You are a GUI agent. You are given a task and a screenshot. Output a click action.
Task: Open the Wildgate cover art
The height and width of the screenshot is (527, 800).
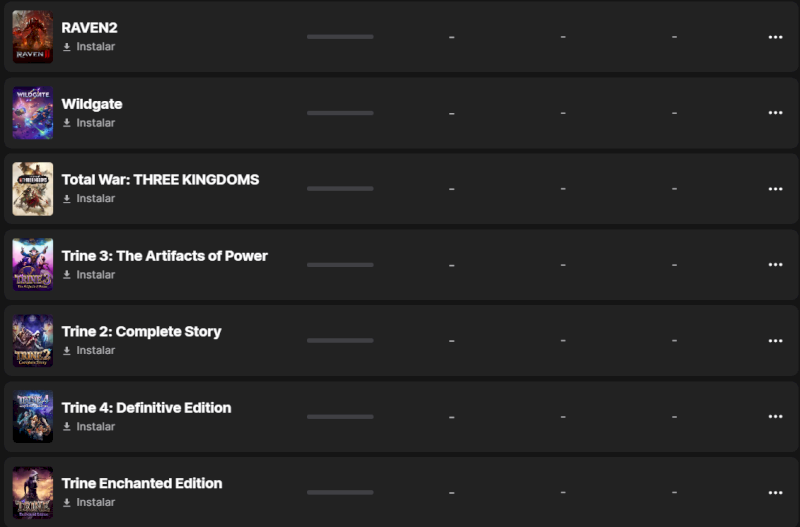click(x=32, y=113)
